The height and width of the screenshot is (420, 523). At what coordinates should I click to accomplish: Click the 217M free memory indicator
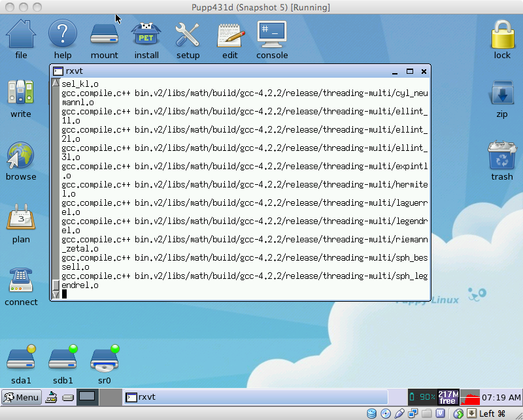pos(447,396)
